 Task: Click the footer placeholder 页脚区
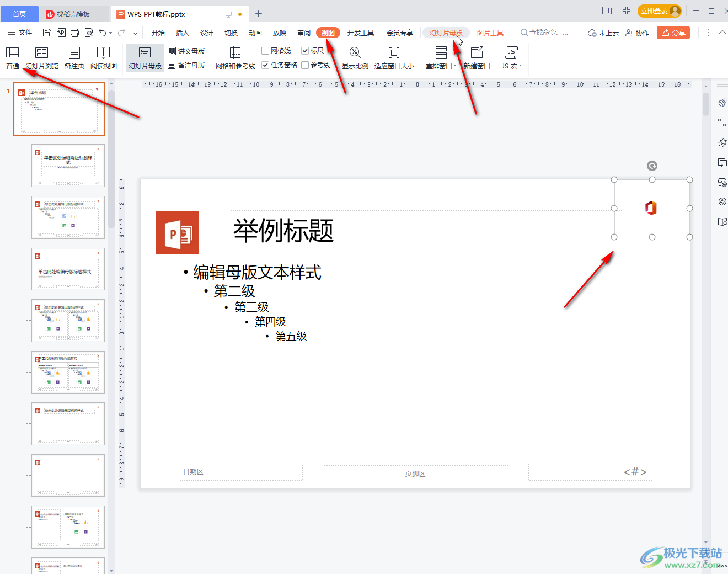click(415, 474)
